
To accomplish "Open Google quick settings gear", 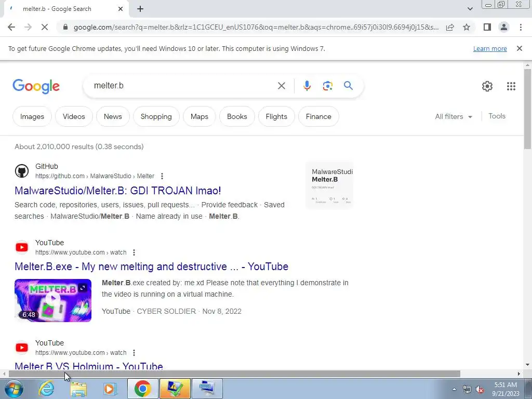I will pyautogui.click(x=487, y=86).
